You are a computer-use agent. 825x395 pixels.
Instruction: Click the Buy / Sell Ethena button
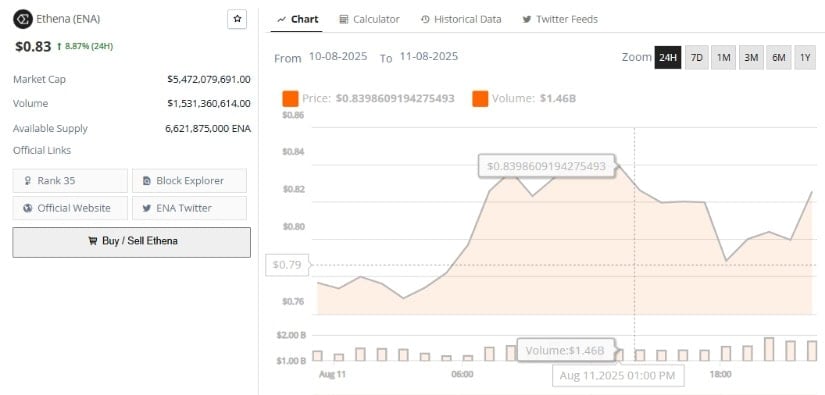(x=132, y=242)
